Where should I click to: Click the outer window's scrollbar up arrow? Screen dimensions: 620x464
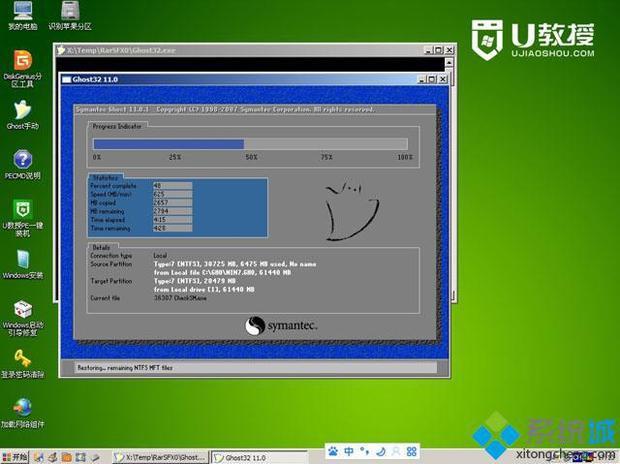click(449, 62)
